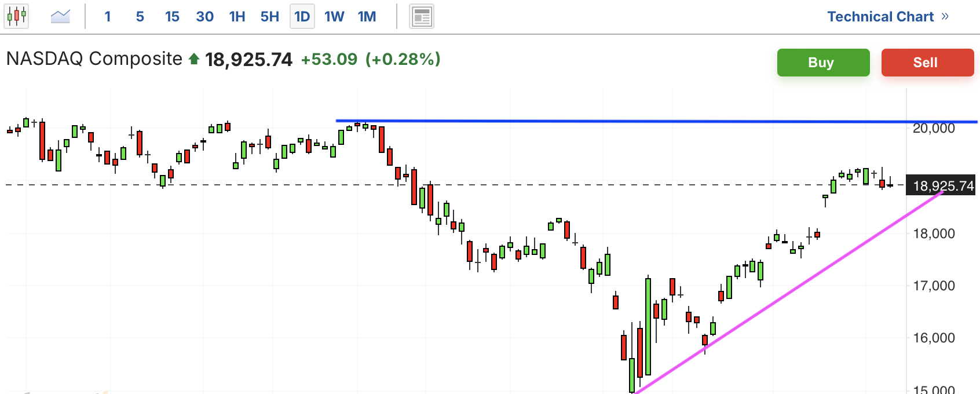Image resolution: width=980 pixels, height=394 pixels.
Task: Click the NASDAQ Composite title
Action: click(x=94, y=59)
